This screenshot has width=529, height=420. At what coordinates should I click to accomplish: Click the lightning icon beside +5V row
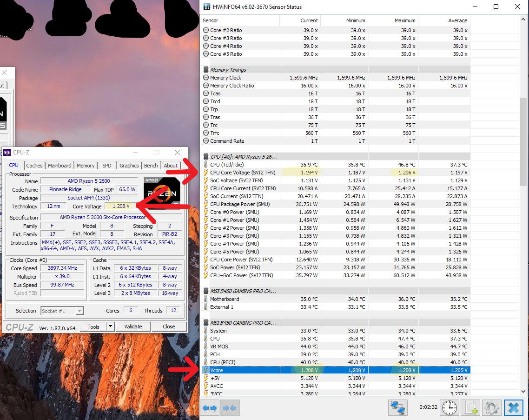(206, 378)
